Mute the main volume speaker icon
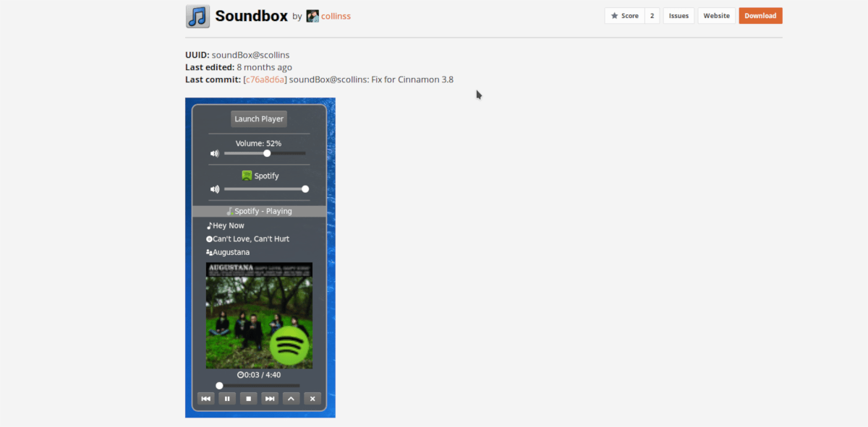 (x=215, y=153)
